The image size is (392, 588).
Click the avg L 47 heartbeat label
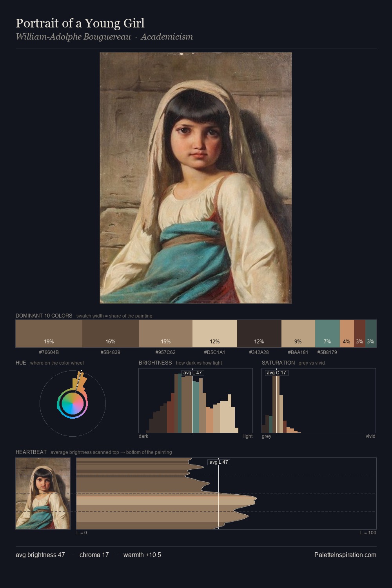tap(219, 462)
